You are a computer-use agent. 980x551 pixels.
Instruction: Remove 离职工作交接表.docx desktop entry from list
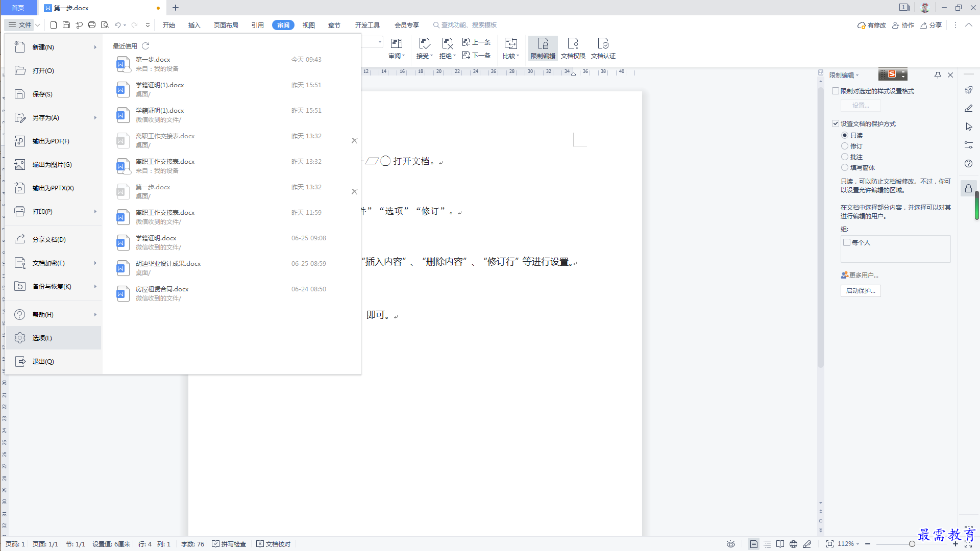pyautogui.click(x=354, y=140)
